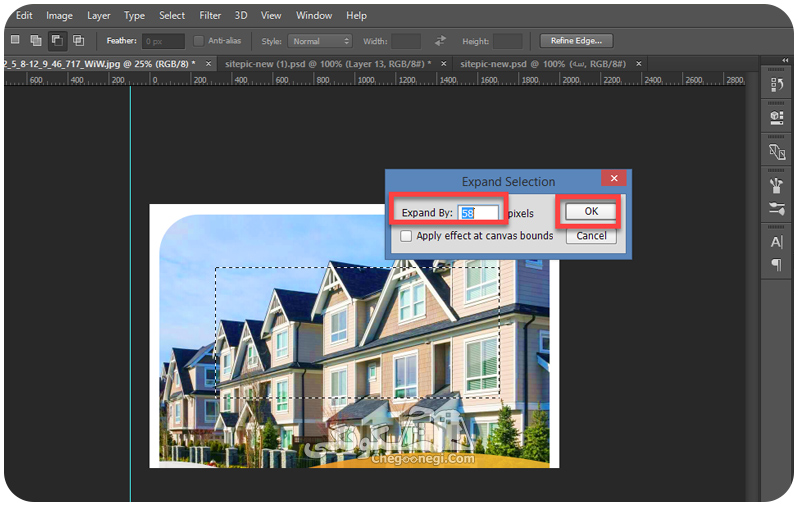Open the Select menu
This screenshot has height=508, width=798.
tap(172, 16)
